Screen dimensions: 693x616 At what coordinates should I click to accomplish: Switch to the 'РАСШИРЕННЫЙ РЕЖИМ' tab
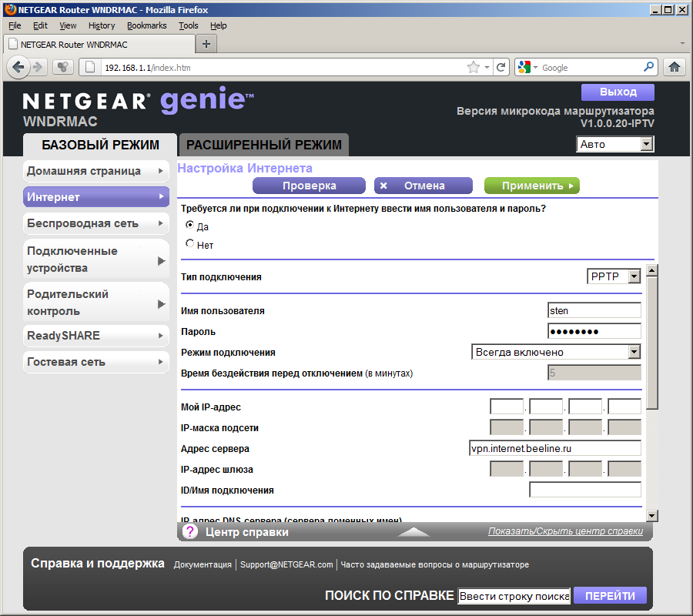(264, 145)
